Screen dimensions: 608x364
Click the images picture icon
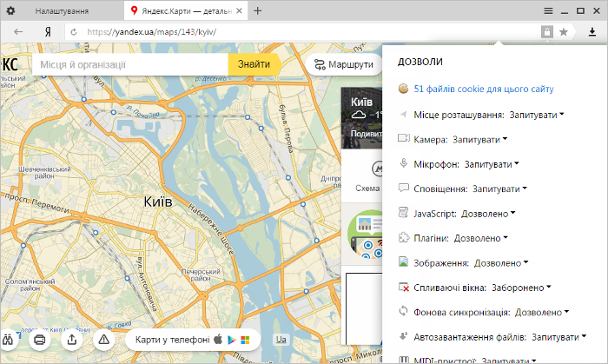[x=403, y=261]
